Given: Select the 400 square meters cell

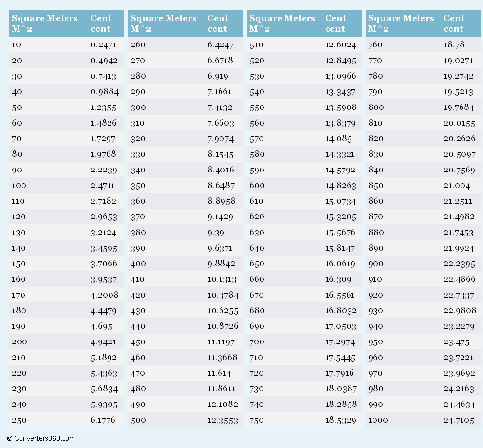Looking at the screenshot, I should pos(138,263).
